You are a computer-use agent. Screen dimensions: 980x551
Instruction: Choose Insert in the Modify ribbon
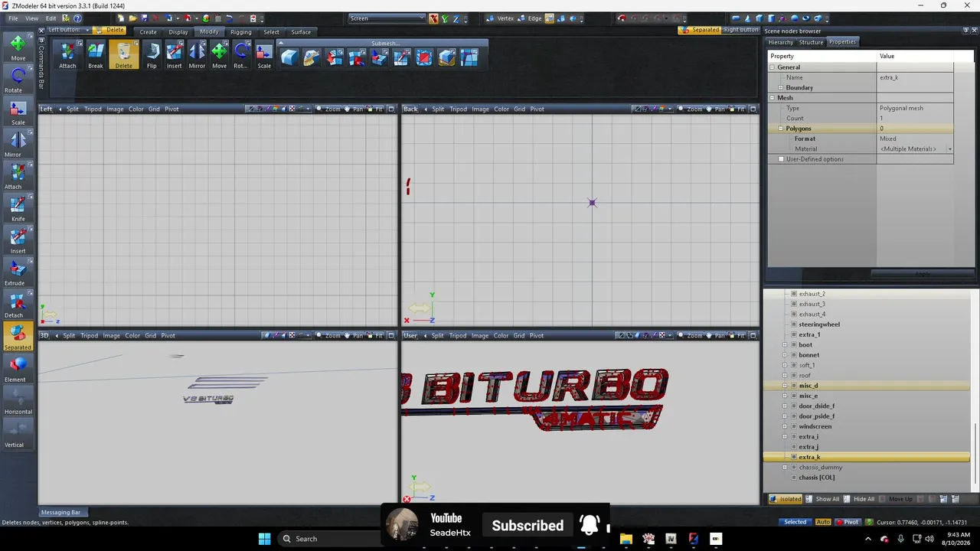(x=175, y=55)
